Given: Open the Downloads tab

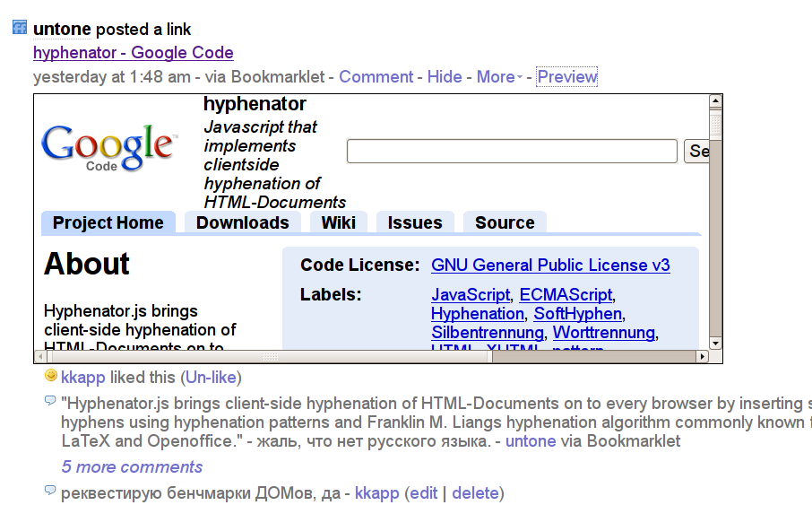Looking at the screenshot, I should pos(242,223).
